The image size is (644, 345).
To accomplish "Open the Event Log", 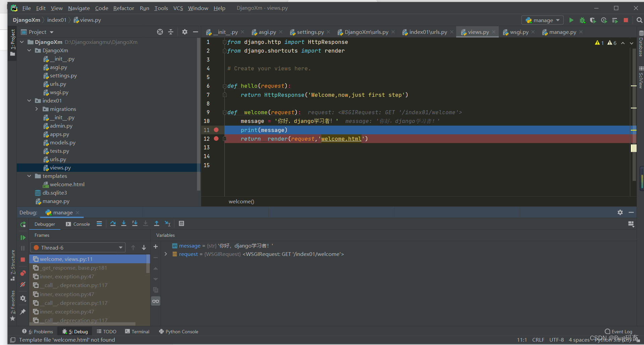I will pos(619,332).
